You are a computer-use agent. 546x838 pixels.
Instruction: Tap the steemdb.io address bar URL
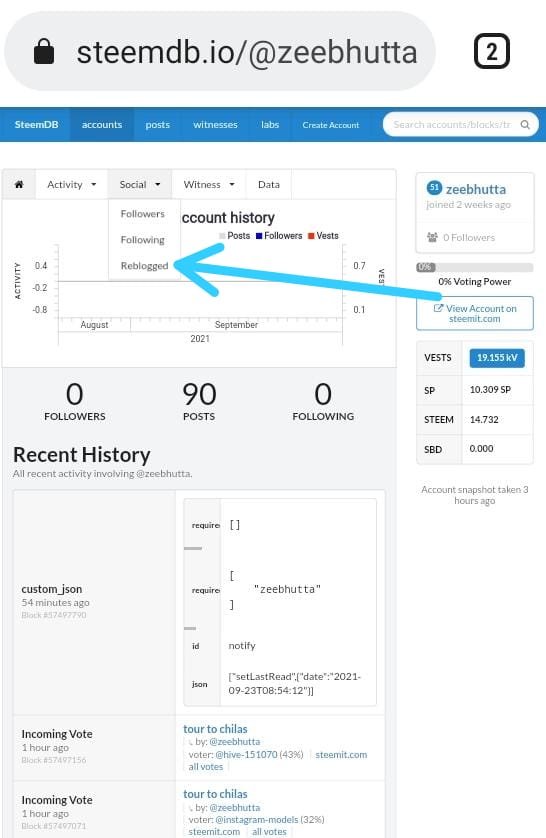[247, 52]
